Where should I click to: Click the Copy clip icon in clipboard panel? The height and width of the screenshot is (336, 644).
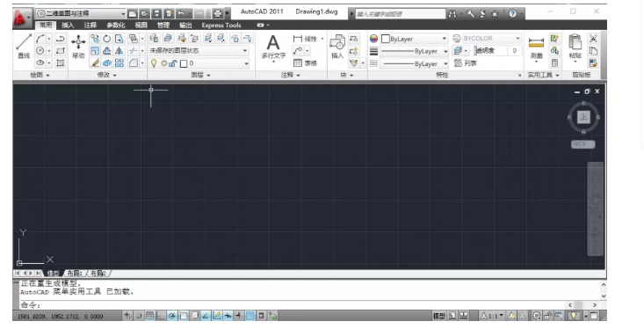click(593, 51)
